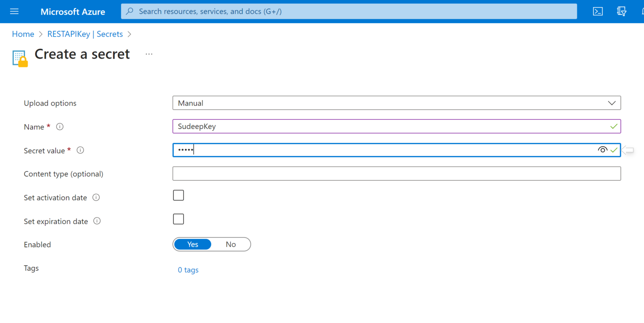644x323 pixels.
Task: Reveal the secret value with the eye icon
Action: pos(602,150)
